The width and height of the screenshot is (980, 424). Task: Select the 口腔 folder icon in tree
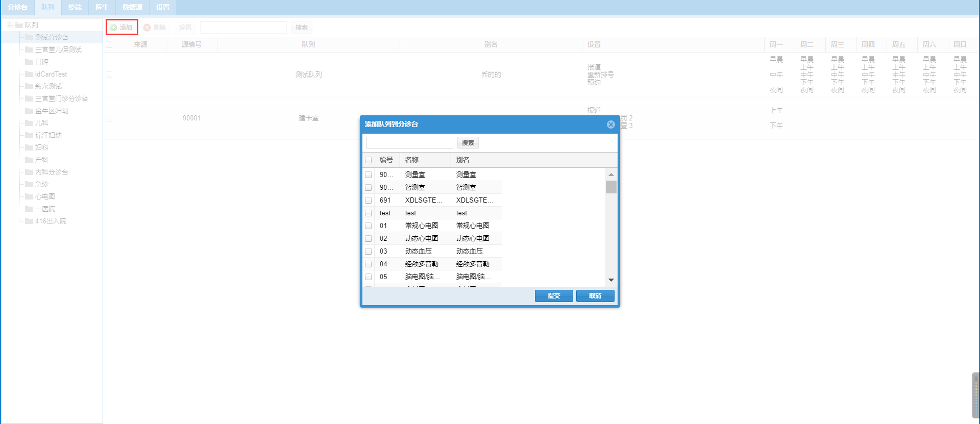pyautogui.click(x=29, y=62)
